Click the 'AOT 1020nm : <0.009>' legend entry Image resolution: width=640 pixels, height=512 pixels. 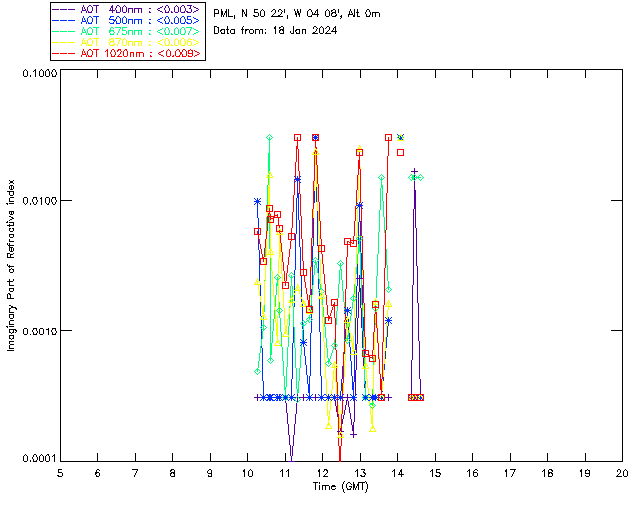(x=127, y=53)
